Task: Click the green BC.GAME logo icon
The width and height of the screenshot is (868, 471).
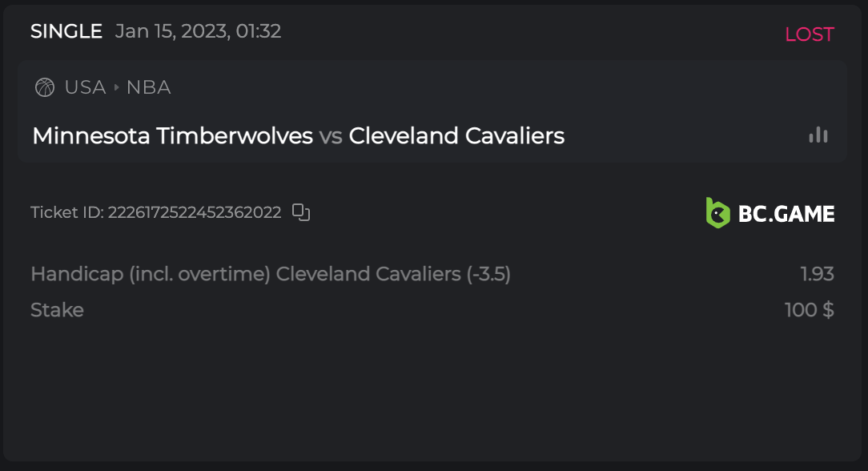Action: [717, 213]
